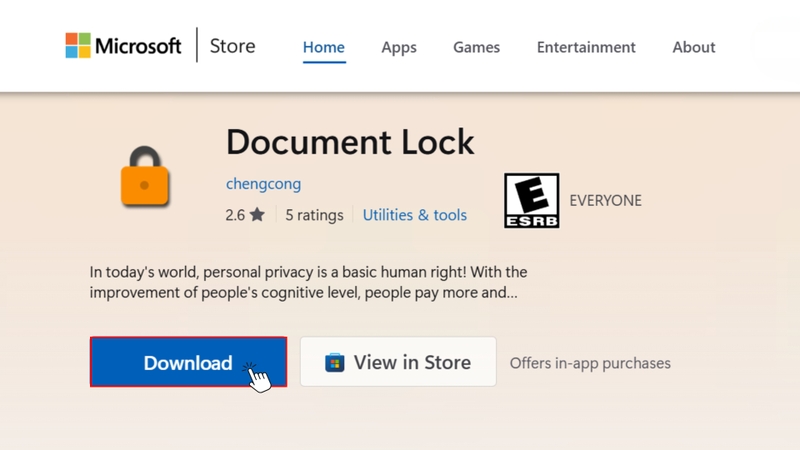
Task: Click the star icon beside the 2.6 rating
Action: click(258, 215)
